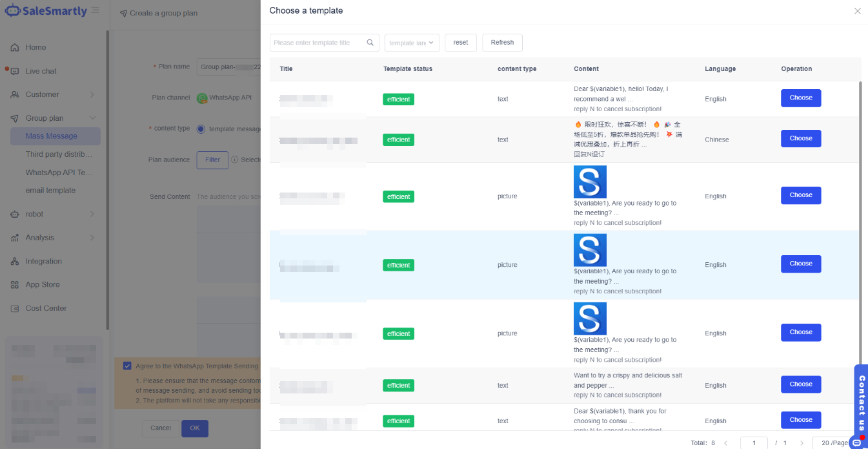This screenshot has width=868, height=449.
Task: Open App Store via its grid icon
Action: click(x=14, y=285)
